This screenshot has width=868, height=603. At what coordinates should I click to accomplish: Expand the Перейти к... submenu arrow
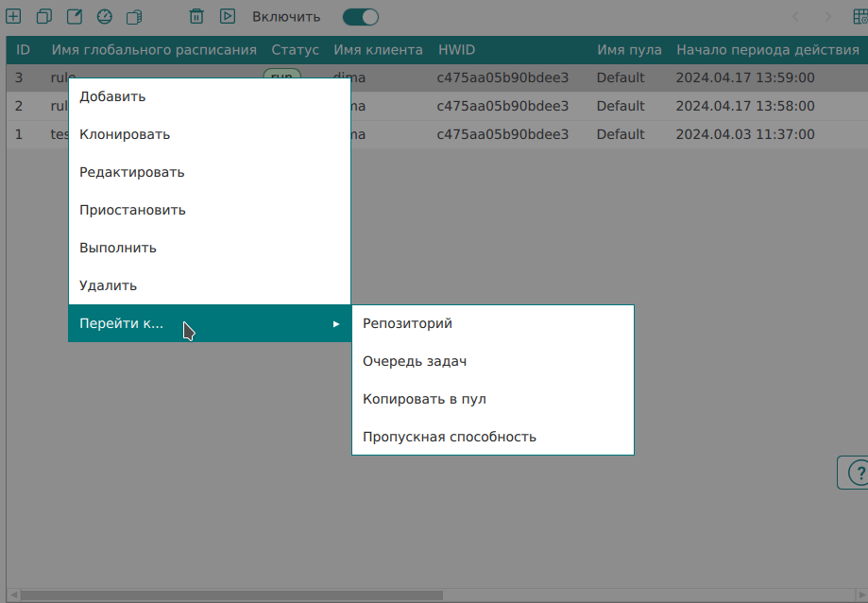(x=336, y=324)
